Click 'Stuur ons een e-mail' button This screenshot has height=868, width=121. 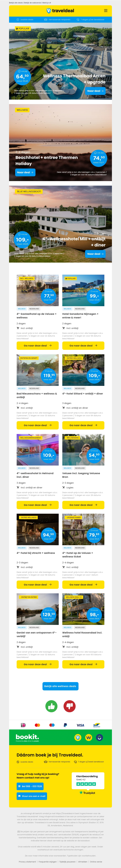32,796
